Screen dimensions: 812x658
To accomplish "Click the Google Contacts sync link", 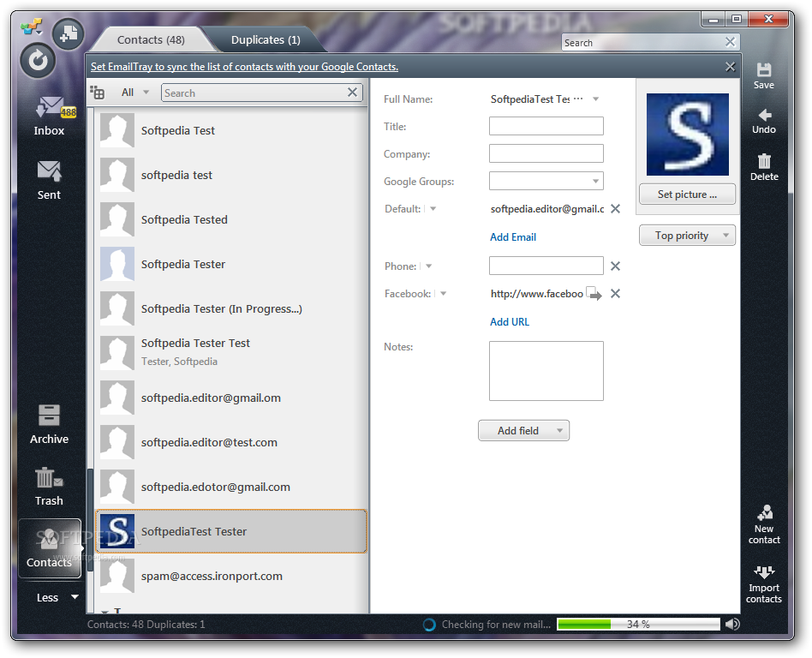I will (x=244, y=67).
